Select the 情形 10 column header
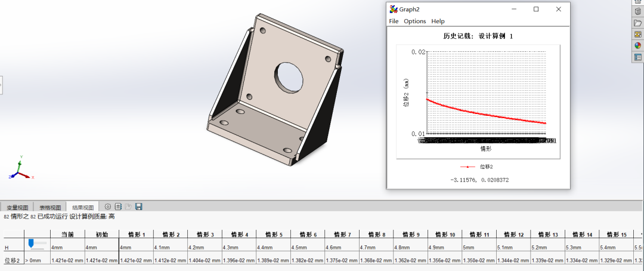The width and height of the screenshot is (644, 271). 444,235
